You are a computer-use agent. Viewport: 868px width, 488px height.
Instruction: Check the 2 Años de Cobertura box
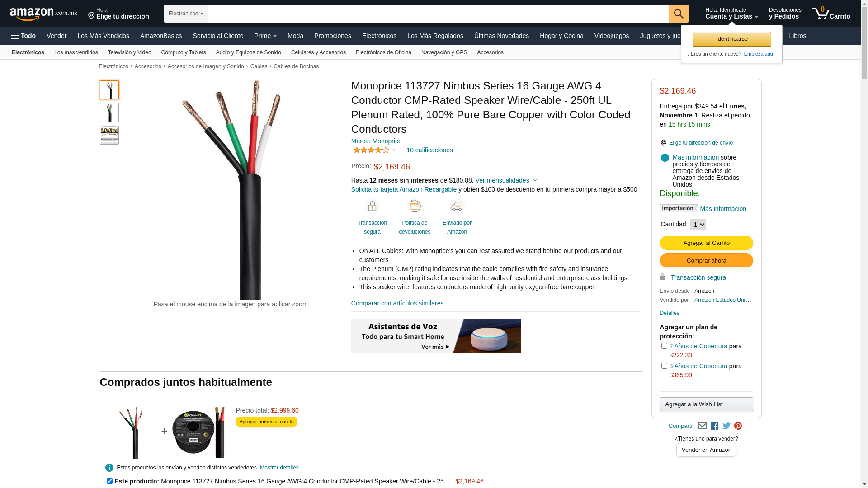664,346
